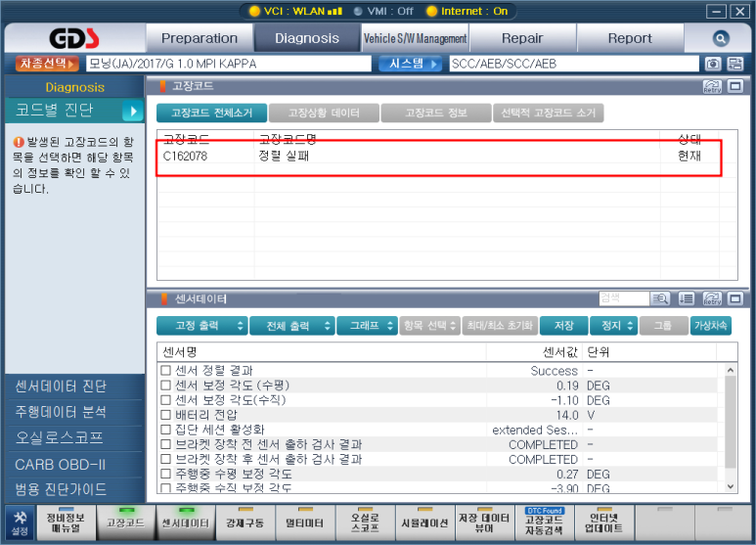Select the C162078 fault code row
This screenshot has height=545, width=756.
[439, 157]
